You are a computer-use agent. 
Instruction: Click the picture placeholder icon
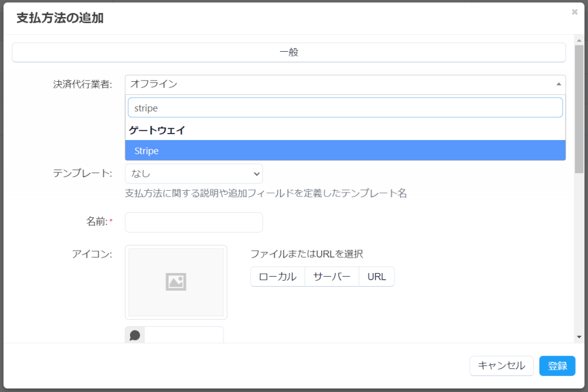[176, 283]
